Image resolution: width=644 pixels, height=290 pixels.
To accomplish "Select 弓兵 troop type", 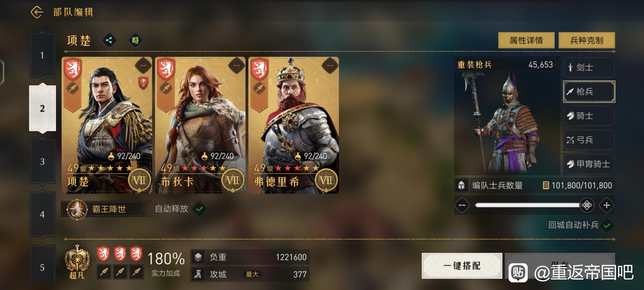I will 589,140.
